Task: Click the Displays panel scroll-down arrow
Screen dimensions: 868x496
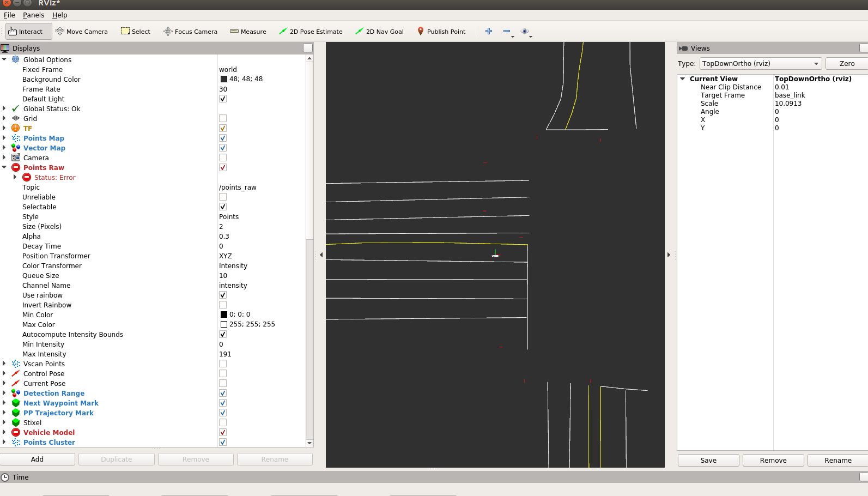Action: pos(309,443)
